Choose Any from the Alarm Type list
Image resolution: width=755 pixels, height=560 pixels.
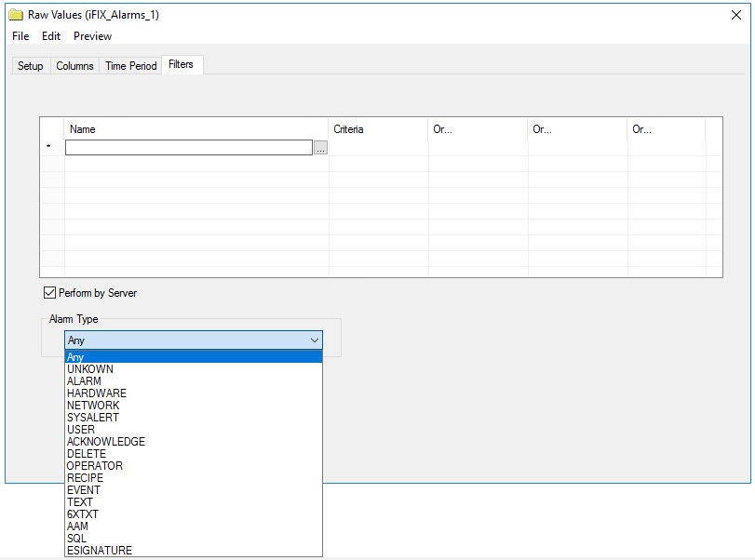click(x=194, y=357)
